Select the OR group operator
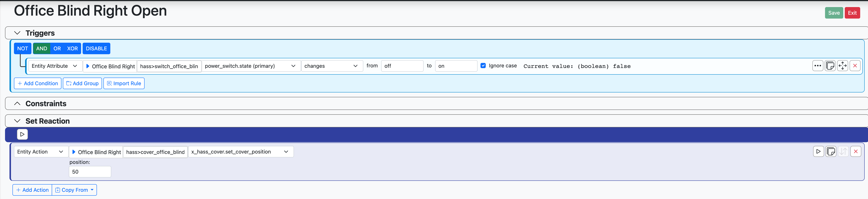The image size is (868, 199). [57, 48]
